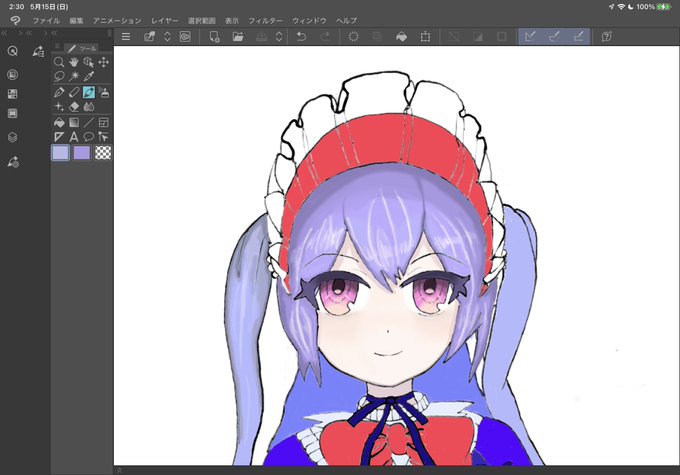Select the highlighted Brush tool
The width and height of the screenshot is (680, 475).
coord(89,92)
